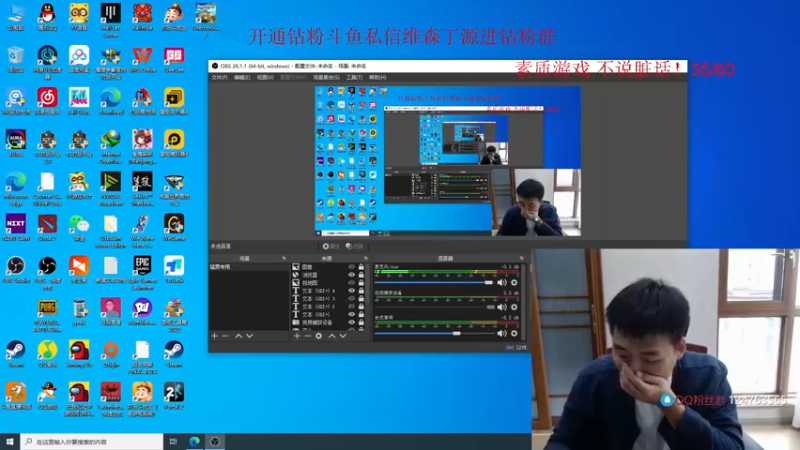
Task: Toggle visibility of 文本 (GDI+) 3 source
Action: (352, 298)
